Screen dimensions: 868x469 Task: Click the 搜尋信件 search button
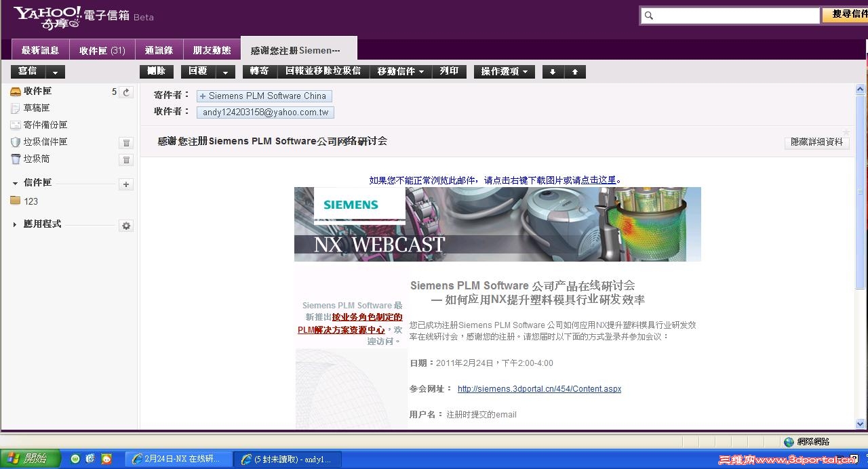[x=845, y=15]
